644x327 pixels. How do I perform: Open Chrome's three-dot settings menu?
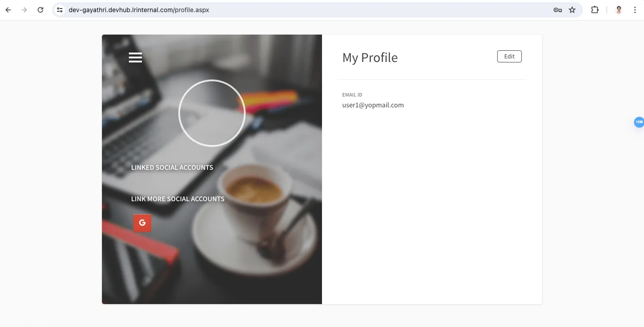pos(635,9)
